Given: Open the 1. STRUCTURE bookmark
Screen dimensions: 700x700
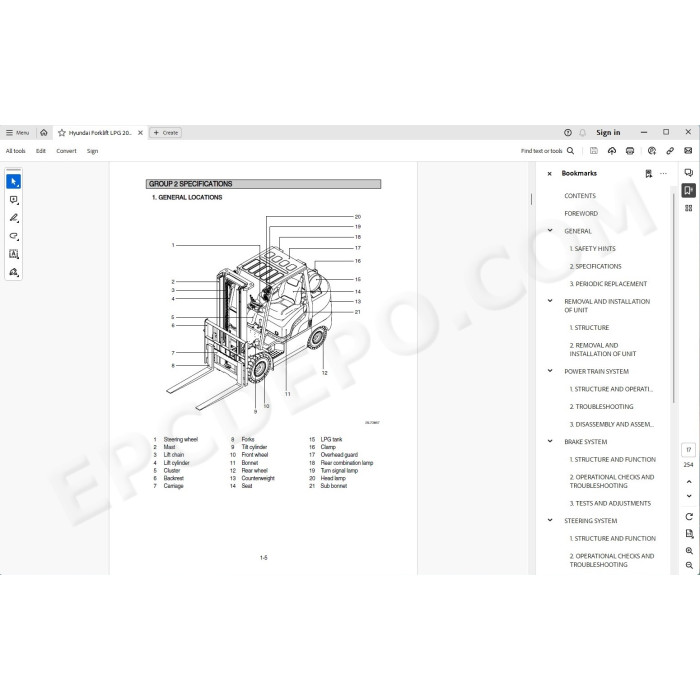Looking at the screenshot, I should 589,328.
